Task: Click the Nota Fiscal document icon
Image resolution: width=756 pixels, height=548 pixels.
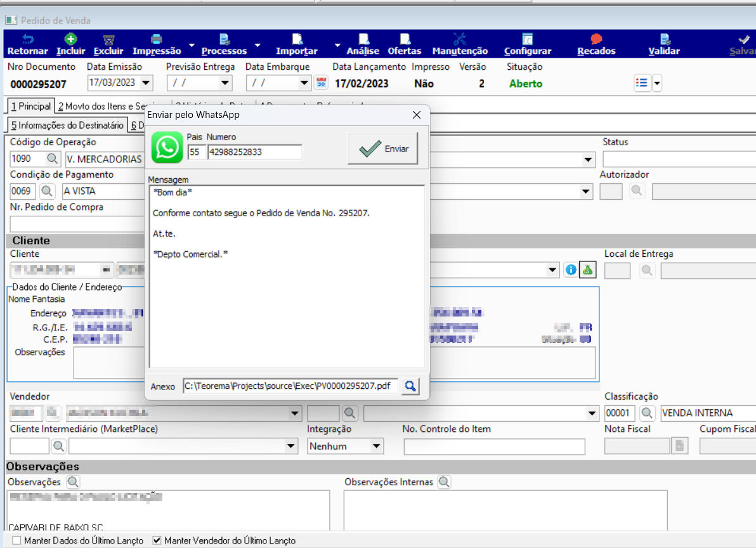Action: point(679,446)
